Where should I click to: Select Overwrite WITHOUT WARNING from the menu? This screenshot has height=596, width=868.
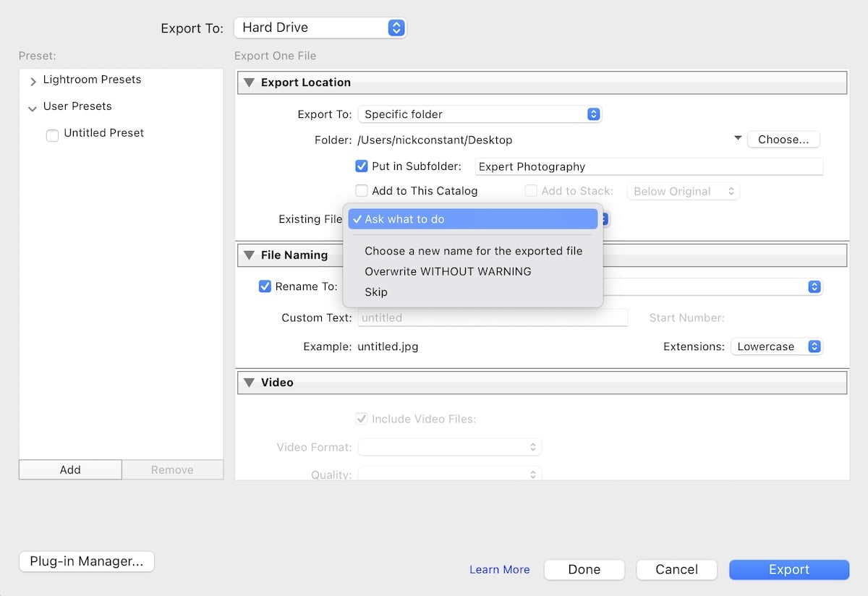(448, 271)
